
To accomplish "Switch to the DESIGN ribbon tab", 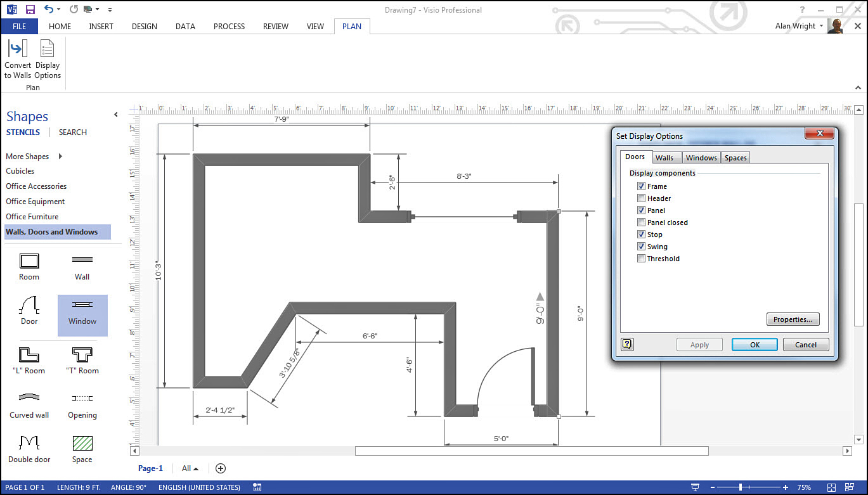I will (145, 26).
